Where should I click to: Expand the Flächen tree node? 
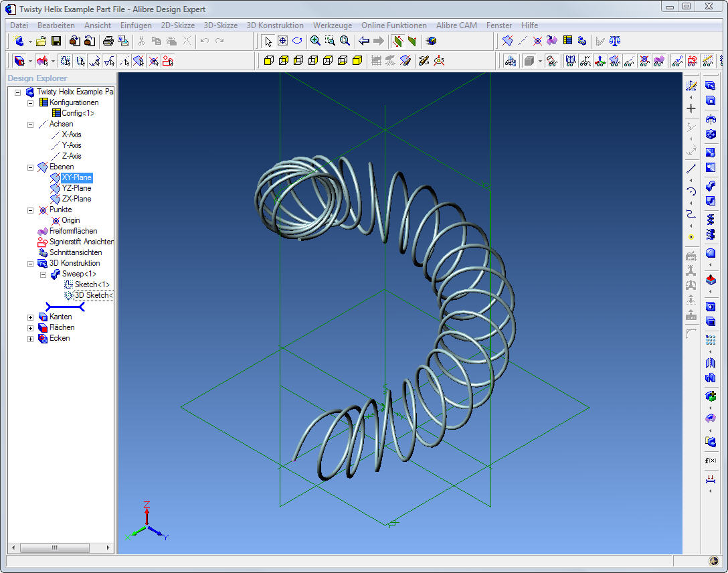point(30,328)
